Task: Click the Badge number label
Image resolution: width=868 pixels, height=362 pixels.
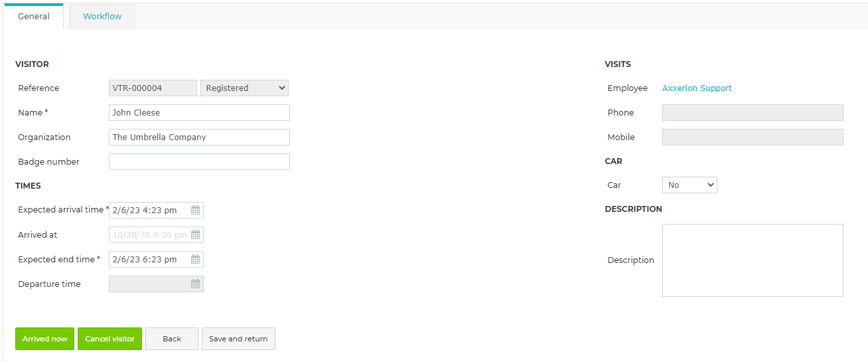Action: (x=48, y=161)
